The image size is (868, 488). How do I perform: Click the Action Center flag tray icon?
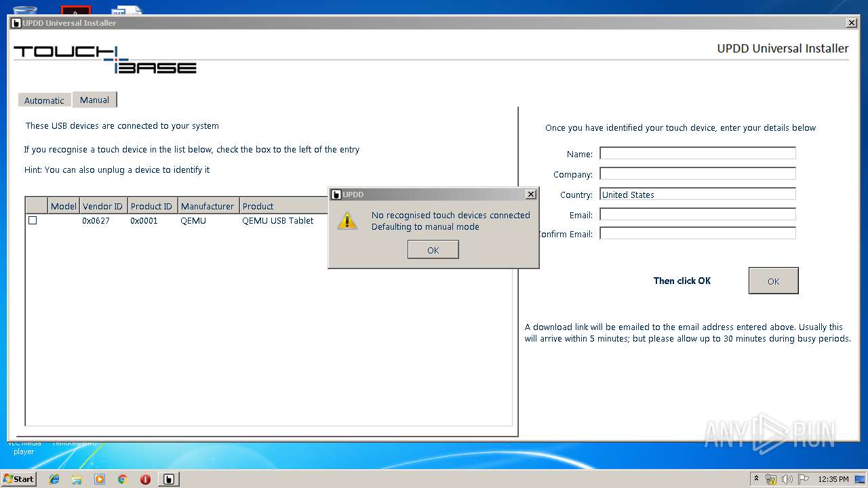803,479
